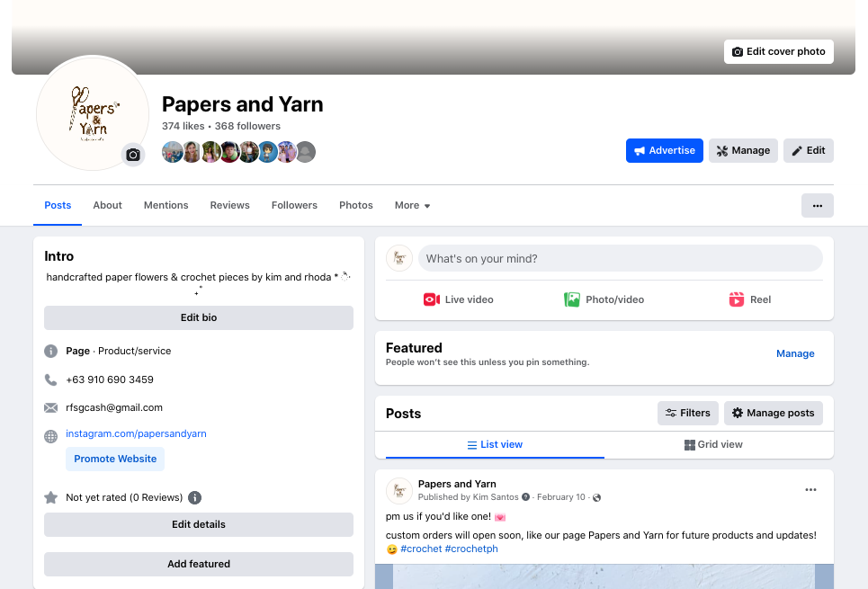Click the globe website icon
This screenshot has width=868, height=589.
[x=50, y=436]
